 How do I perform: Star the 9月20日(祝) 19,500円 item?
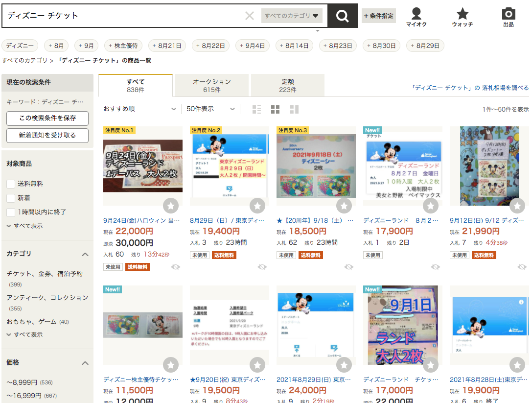257,365
